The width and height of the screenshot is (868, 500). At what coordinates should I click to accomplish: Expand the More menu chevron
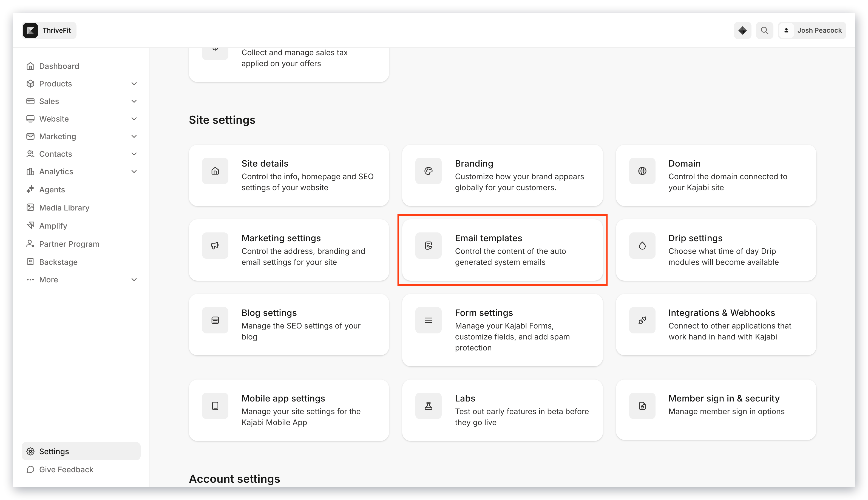(134, 279)
